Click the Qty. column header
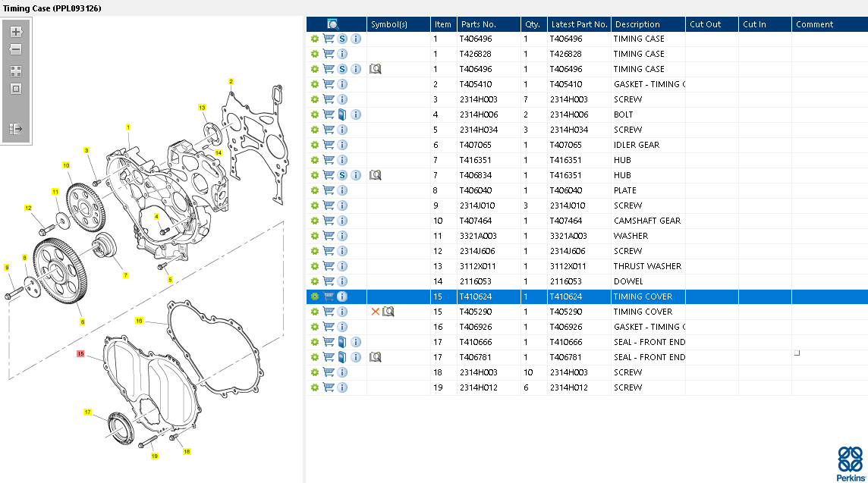 (533, 24)
